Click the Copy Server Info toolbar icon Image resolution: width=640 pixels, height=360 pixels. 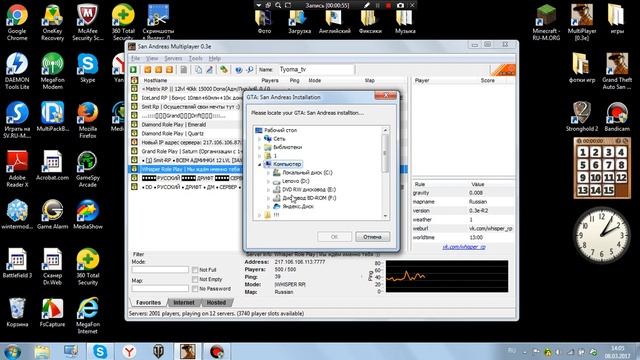coord(198,70)
